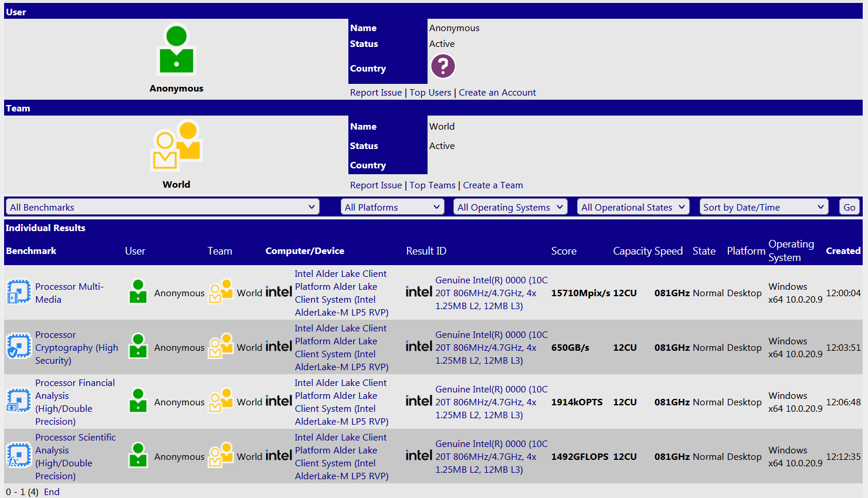Image resolution: width=868 pixels, height=498 pixels.
Task: Open Result ID link in Scientific Analysis row
Action: tap(491, 456)
